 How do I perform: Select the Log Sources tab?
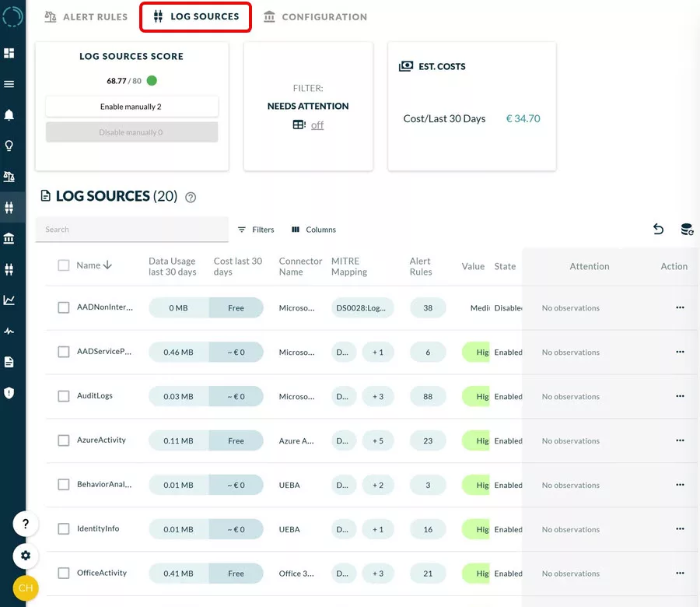[x=195, y=17]
